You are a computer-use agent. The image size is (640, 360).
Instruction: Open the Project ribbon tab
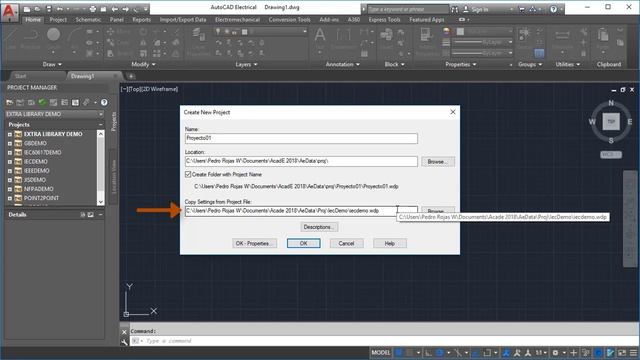point(58,20)
